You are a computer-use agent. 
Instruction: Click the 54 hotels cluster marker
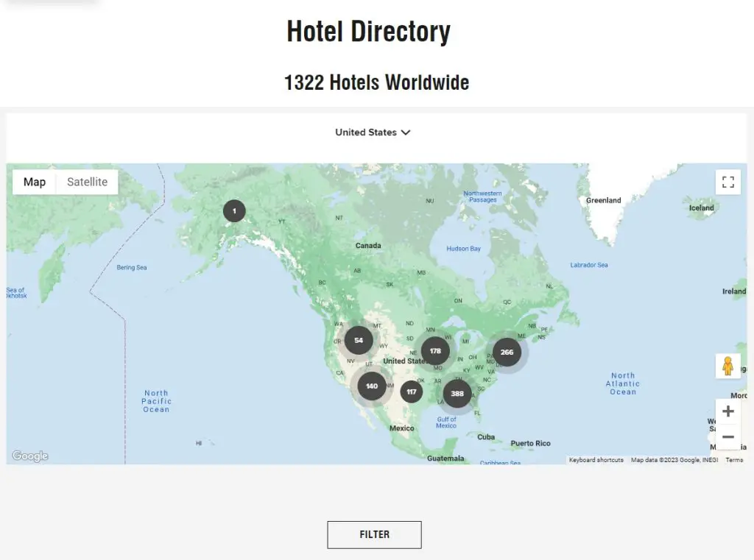(x=359, y=340)
